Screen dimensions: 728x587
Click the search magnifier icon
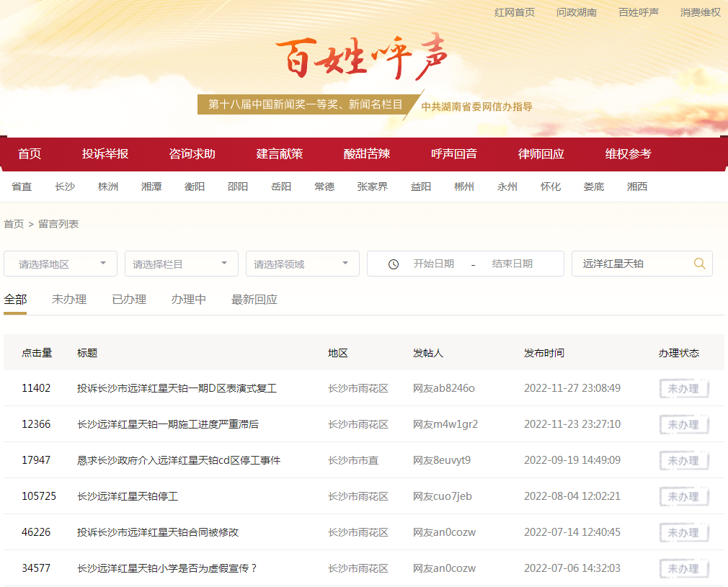click(698, 264)
